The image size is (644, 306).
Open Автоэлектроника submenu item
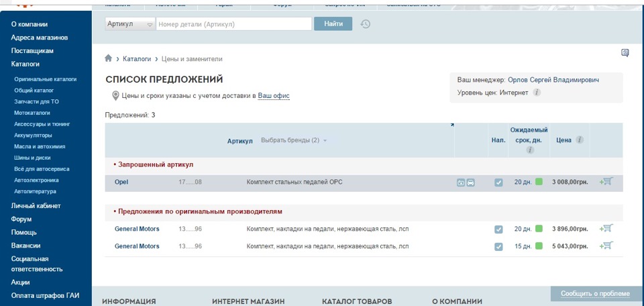point(36,181)
